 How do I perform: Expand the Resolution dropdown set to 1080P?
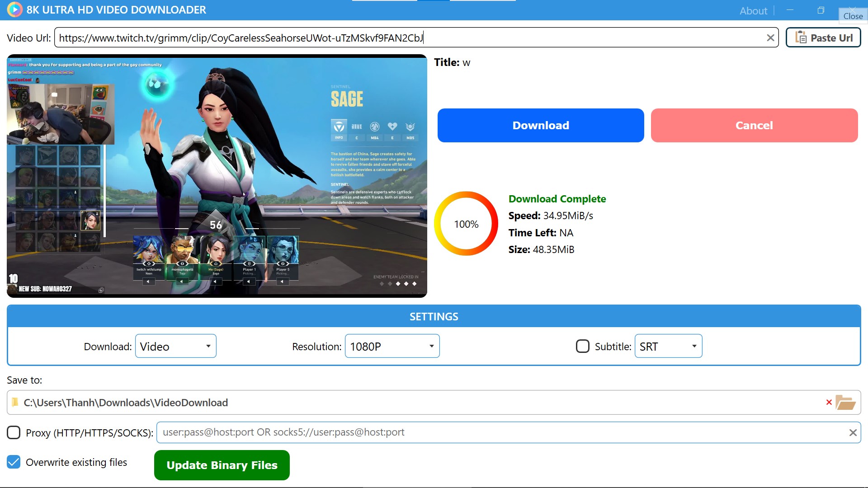pos(392,346)
